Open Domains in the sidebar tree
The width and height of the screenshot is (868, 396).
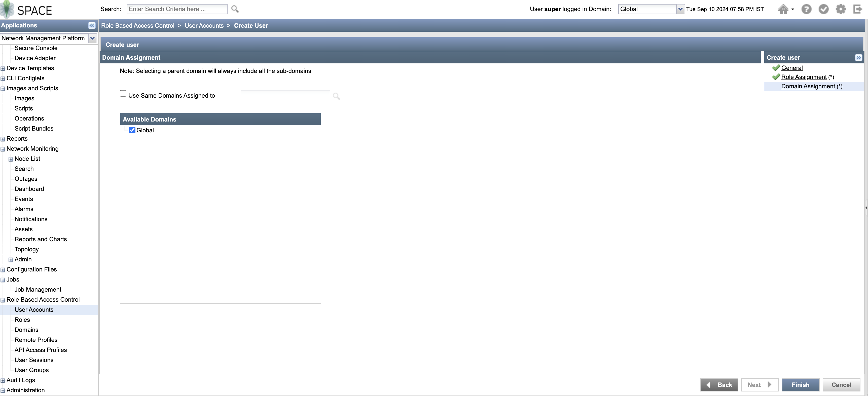(x=26, y=330)
